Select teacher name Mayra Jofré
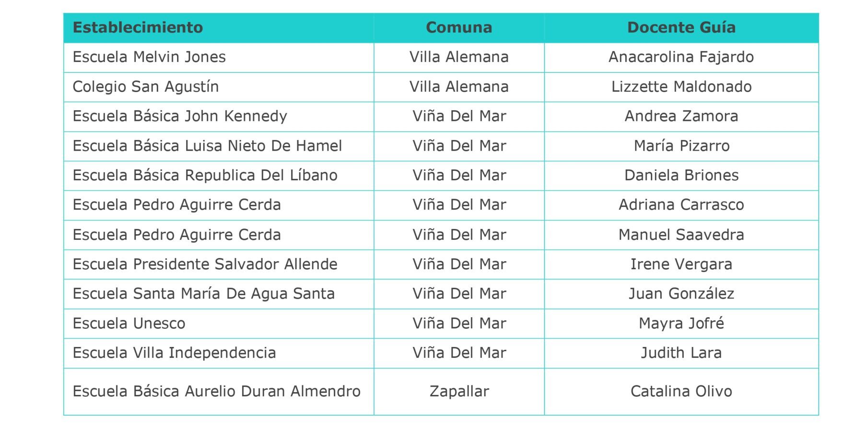The height and width of the screenshot is (440, 868). pos(681,323)
